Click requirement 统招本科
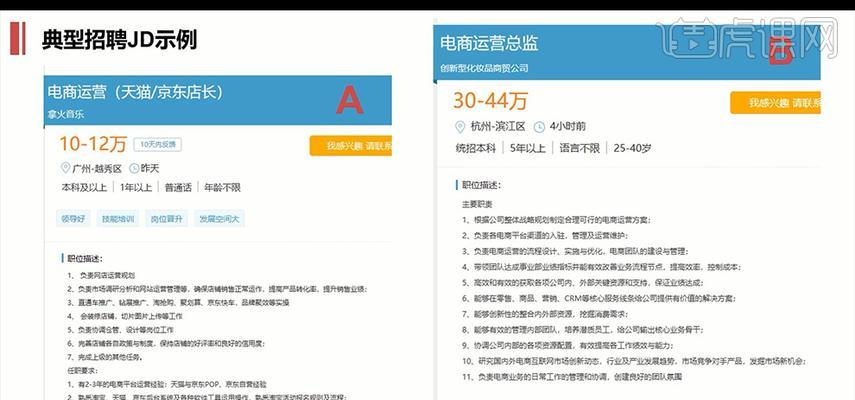The image size is (855, 400). coord(475,148)
